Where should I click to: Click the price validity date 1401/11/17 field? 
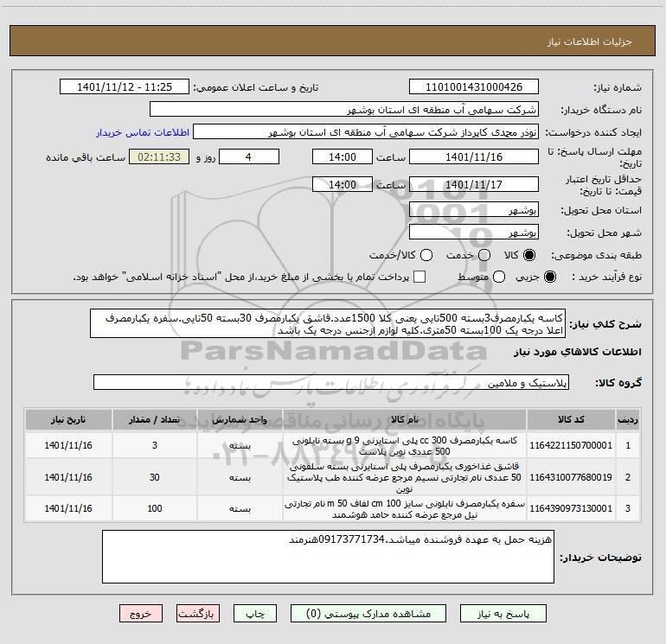tap(474, 184)
